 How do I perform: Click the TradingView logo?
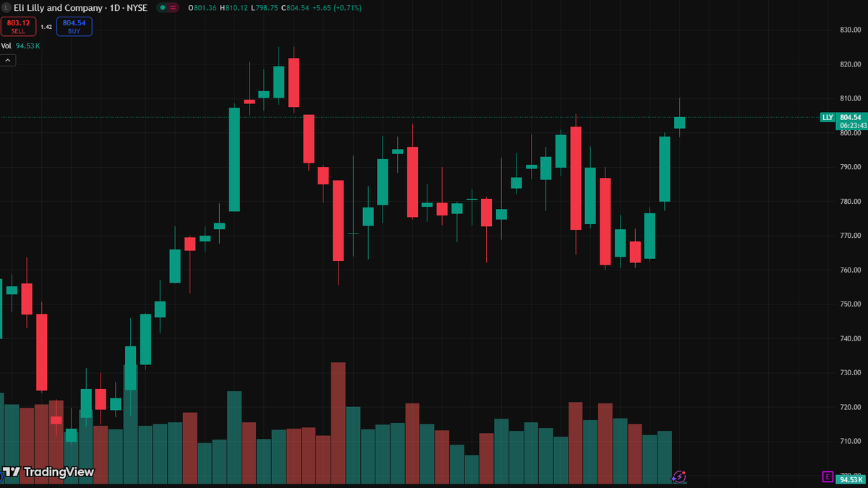[x=47, y=472]
